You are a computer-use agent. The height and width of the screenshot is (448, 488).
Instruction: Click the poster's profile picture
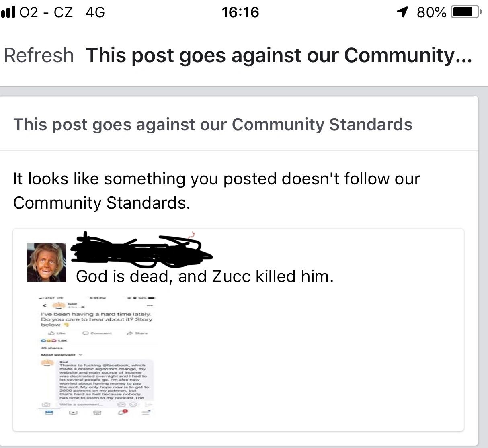[46, 262]
